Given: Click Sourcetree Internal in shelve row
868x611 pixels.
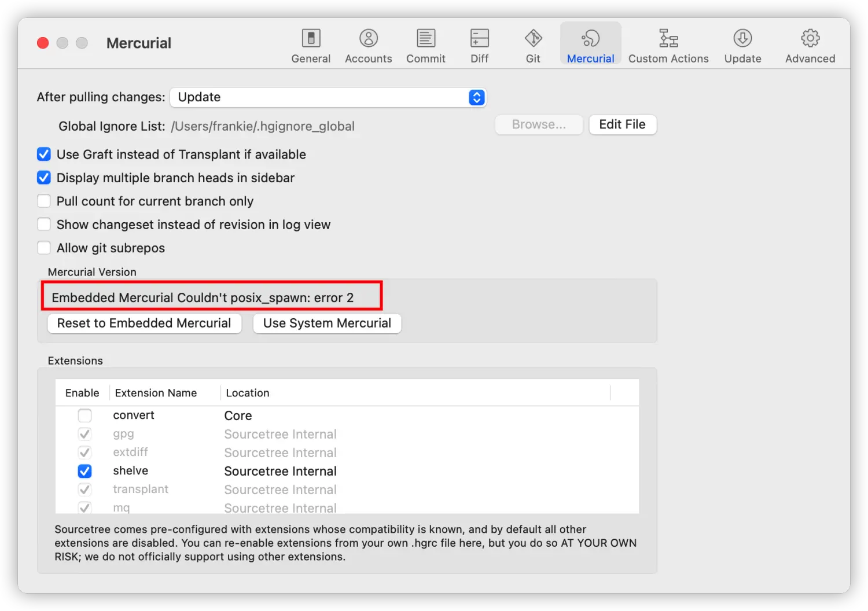Looking at the screenshot, I should coord(280,471).
